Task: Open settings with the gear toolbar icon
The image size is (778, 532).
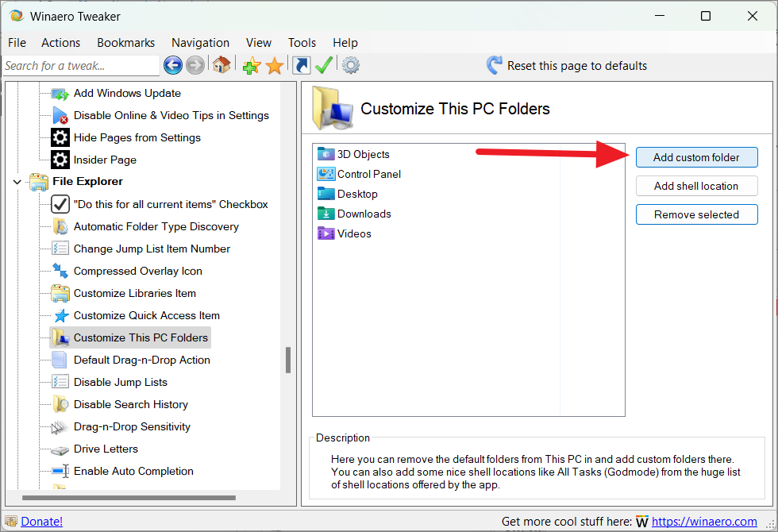Action: [351, 65]
